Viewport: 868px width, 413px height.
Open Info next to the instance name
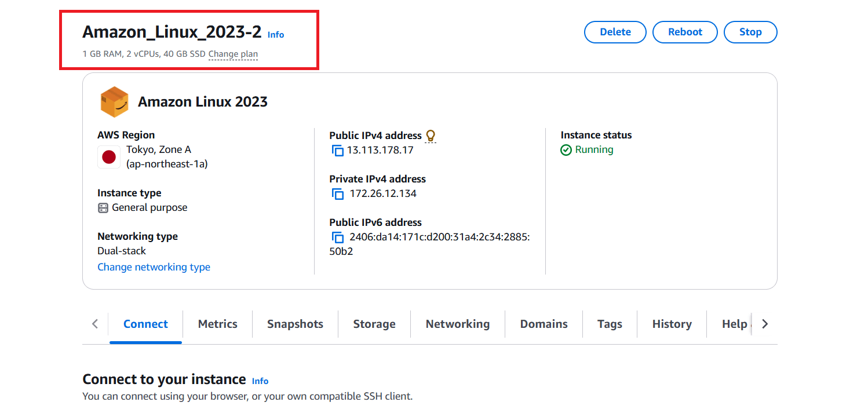(276, 35)
